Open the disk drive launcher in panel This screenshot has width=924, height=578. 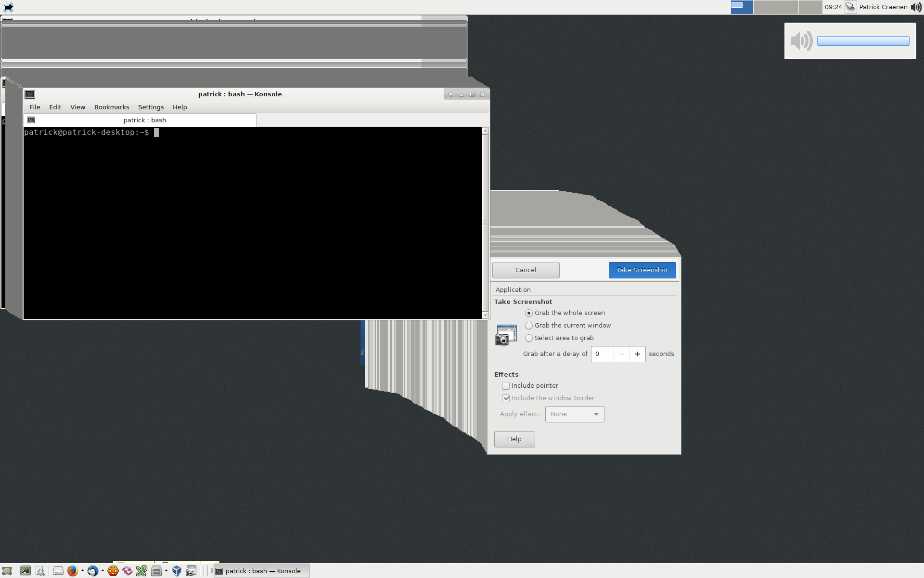(x=58, y=571)
